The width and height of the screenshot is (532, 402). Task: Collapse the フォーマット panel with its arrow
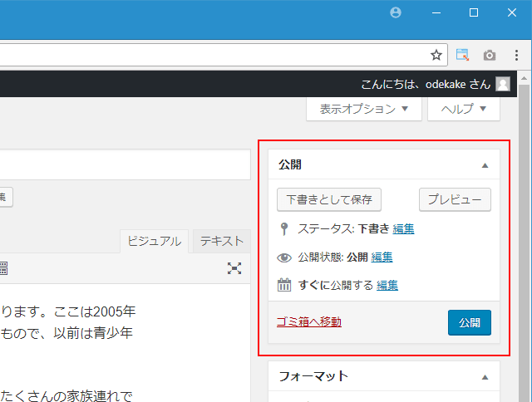(x=485, y=377)
